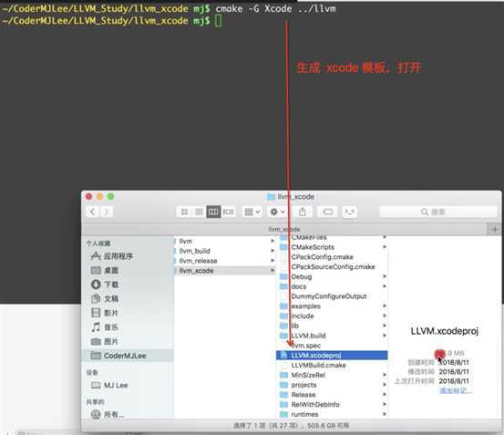Select CPackSourceConfig.cmake file
504x435 pixels.
[332, 267]
